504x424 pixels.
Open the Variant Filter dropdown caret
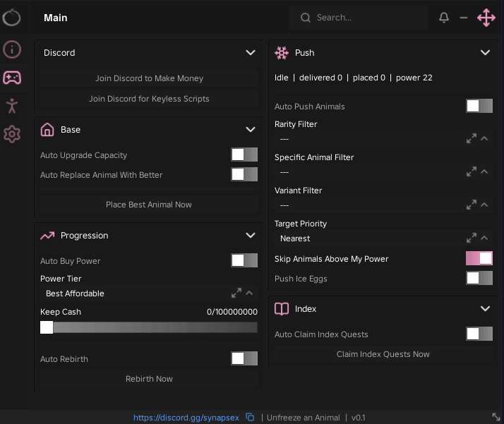pos(484,205)
